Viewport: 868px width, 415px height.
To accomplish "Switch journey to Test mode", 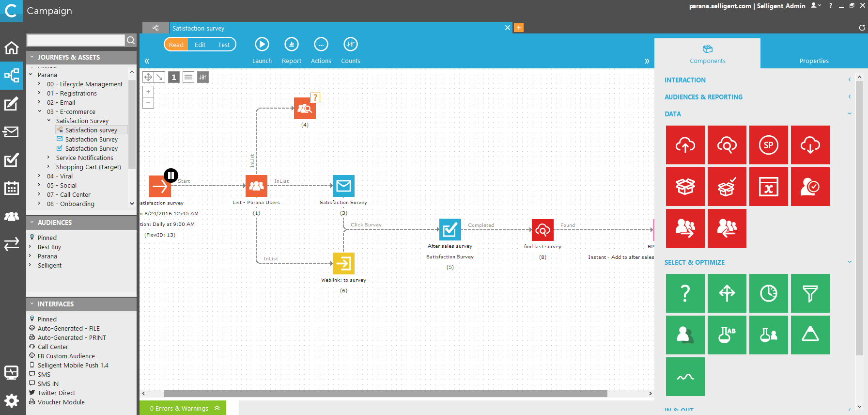I will click(x=223, y=45).
